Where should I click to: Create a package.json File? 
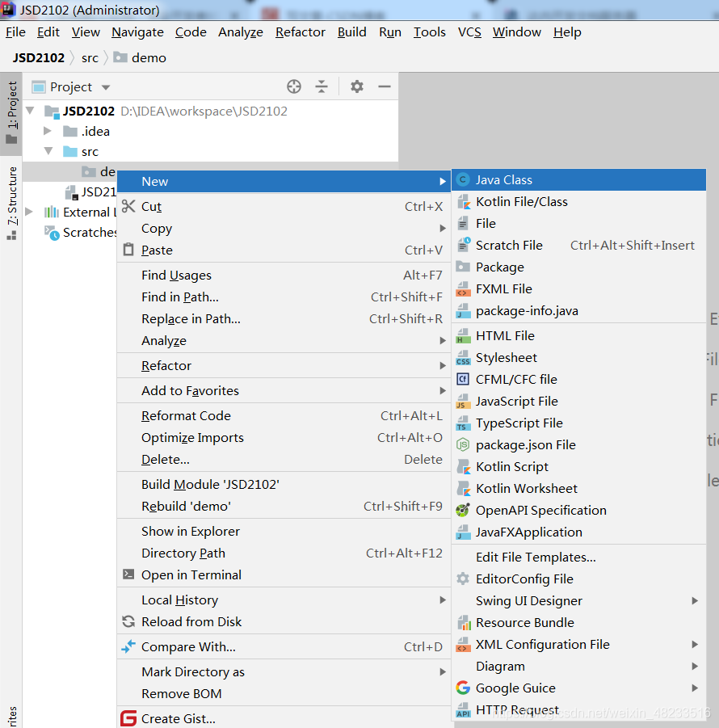pyautogui.click(x=578, y=444)
